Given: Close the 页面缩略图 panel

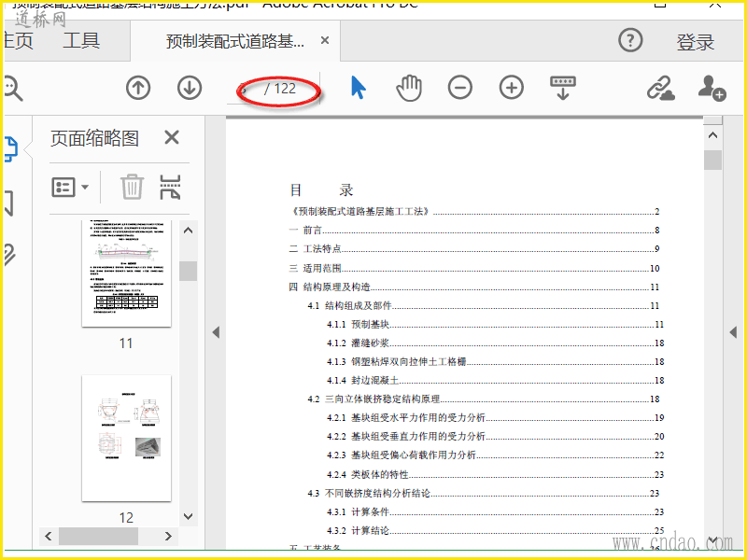Looking at the screenshot, I should [172, 137].
